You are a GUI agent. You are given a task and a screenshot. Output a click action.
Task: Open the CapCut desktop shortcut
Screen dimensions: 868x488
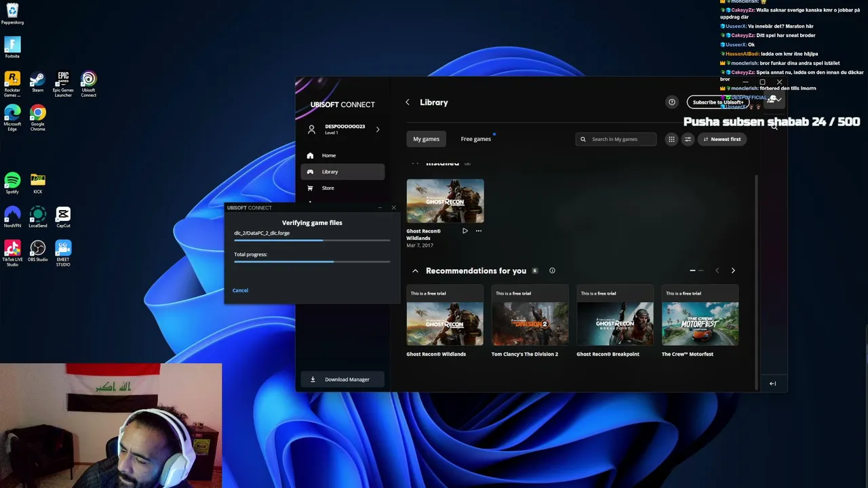point(63,217)
